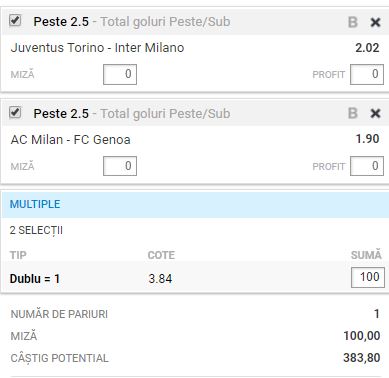Click the B banker icon for AC Milan bet
This screenshot has width=389, height=378.
point(352,114)
